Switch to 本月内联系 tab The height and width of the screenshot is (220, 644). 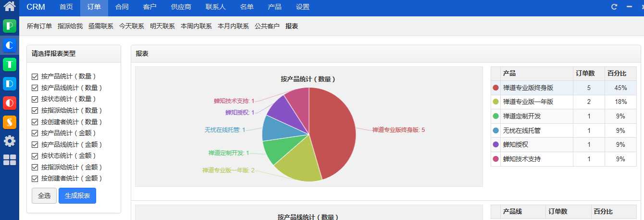pyautogui.click(x=233, y=26)
